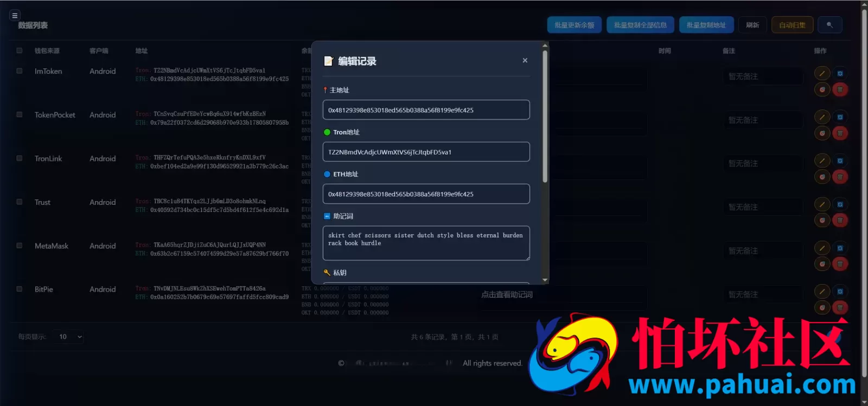Image resolution: width=868 pixels, height=406 pixels.
Task: Click the target icon in Trust row
Action: tap(822, 221)
